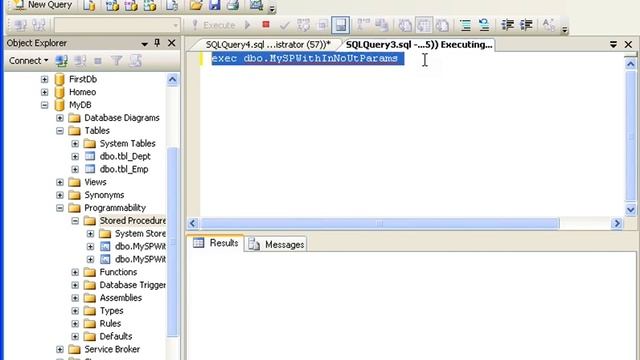The image size is (640, 360).
Task: Click the Execute query button
Action: pyautogui.click(x=214, y=25)
